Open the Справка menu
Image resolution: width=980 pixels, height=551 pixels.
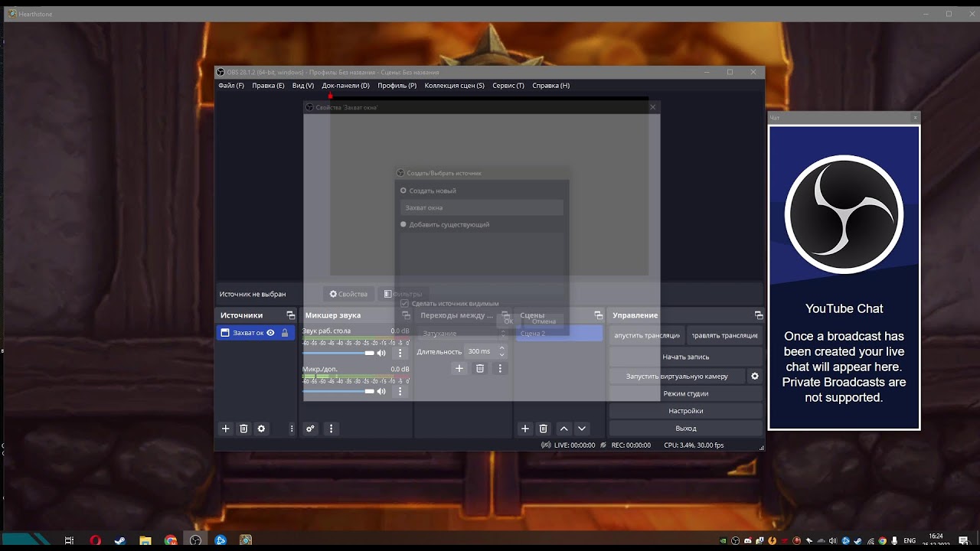click(550, 86)
